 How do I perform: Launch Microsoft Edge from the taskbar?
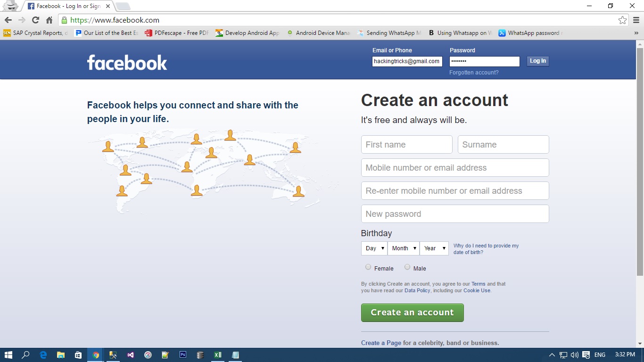tap(43, 355)
